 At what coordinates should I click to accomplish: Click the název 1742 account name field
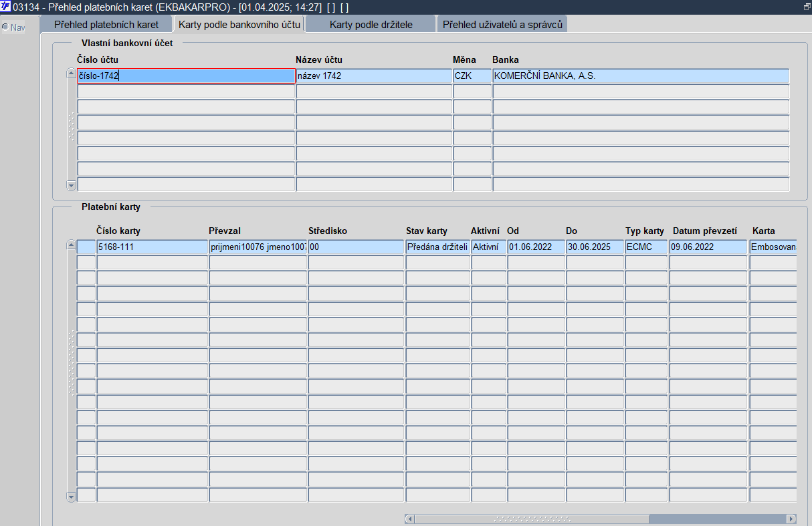(x=374, y=76)
